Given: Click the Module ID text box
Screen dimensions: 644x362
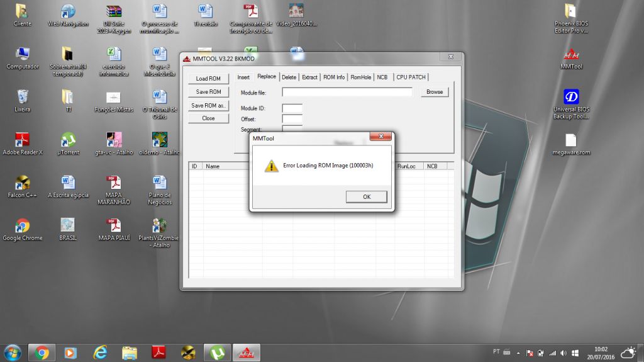Looking at the screenshot, I should (x=292, y=108).
